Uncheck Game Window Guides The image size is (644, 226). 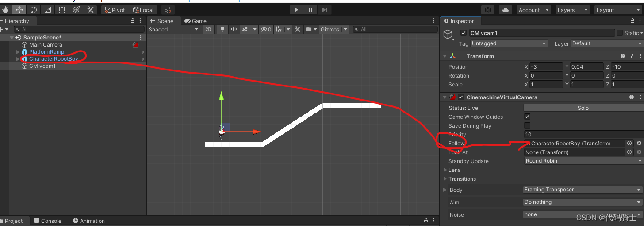point(527,117)
